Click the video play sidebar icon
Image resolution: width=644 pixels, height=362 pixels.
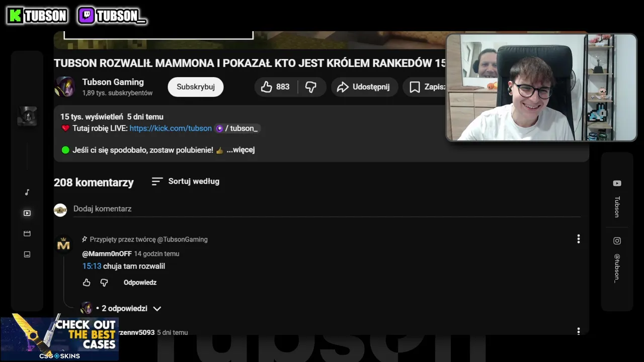tap(27, 213)
